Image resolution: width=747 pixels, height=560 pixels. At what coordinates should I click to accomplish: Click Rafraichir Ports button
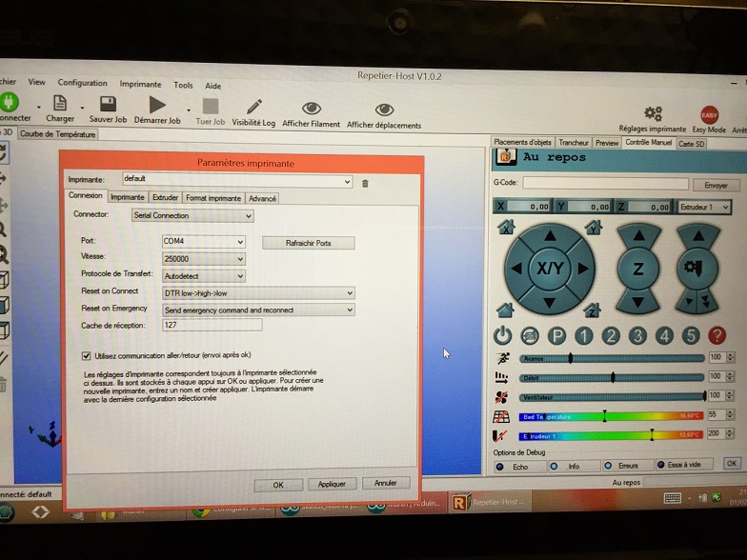(x=309, y=244)
